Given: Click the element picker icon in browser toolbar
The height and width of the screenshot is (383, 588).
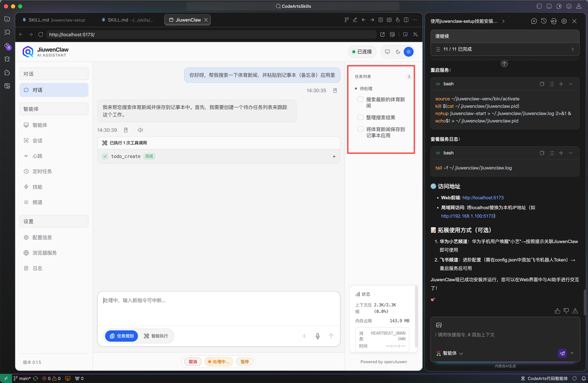Looking at the screenshot, I should click(405, 34).
